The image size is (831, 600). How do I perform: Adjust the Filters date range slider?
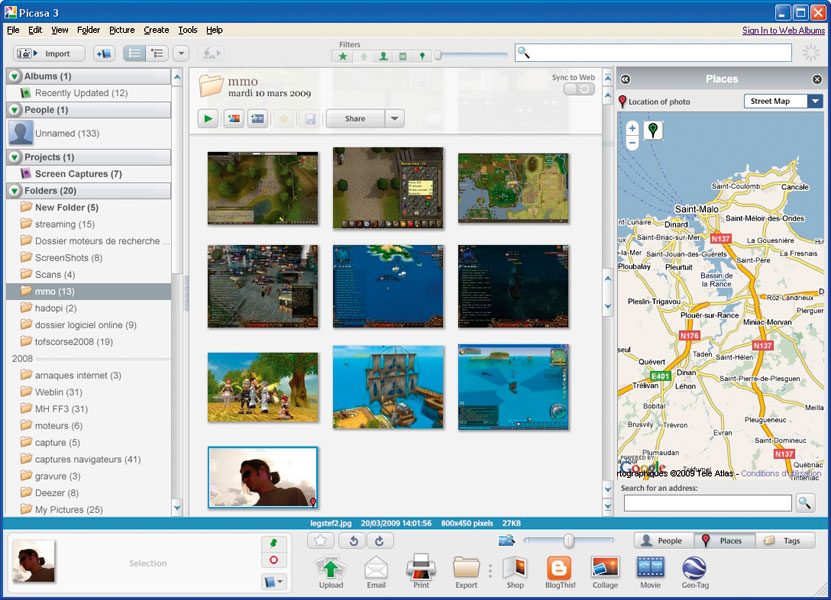point(438,55)
